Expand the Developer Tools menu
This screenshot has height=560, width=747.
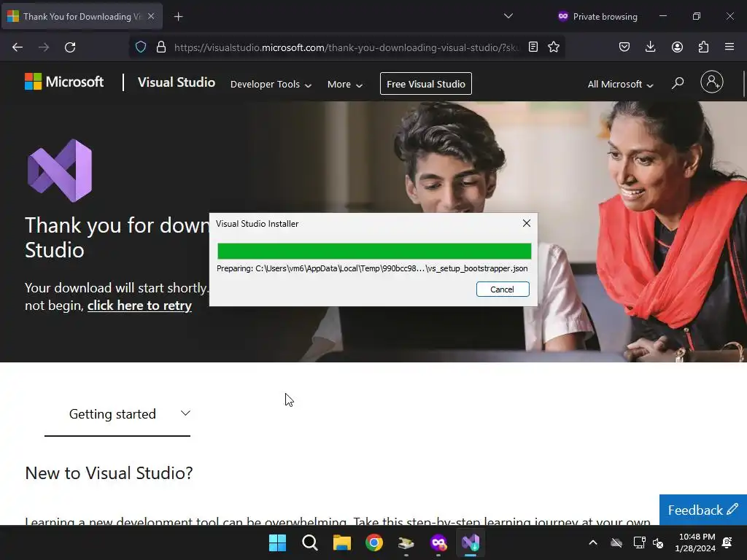click(x=271, y=85)
